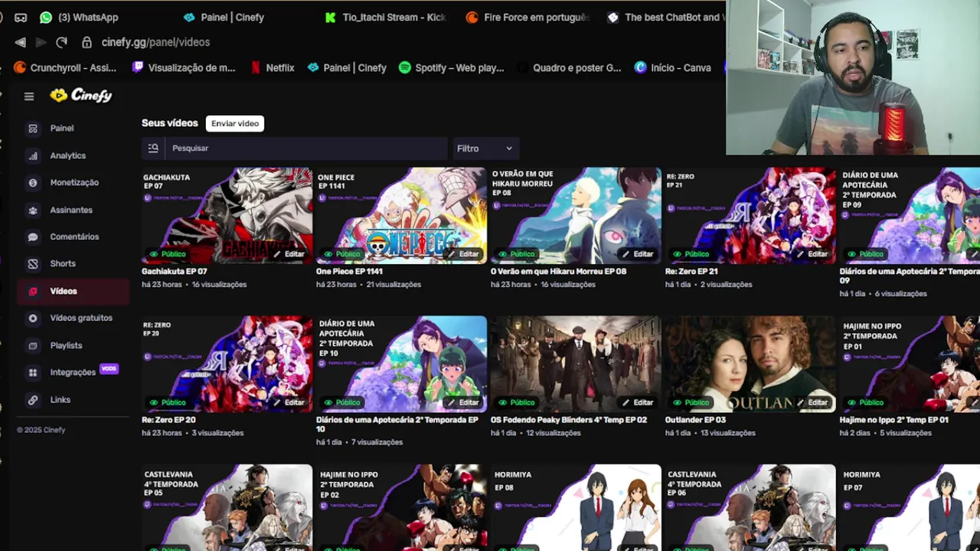Toggle Público visibility on One Piece EP 1141
Image resolution: width=980 pixels, height=551 pixels.
(342, 254)
